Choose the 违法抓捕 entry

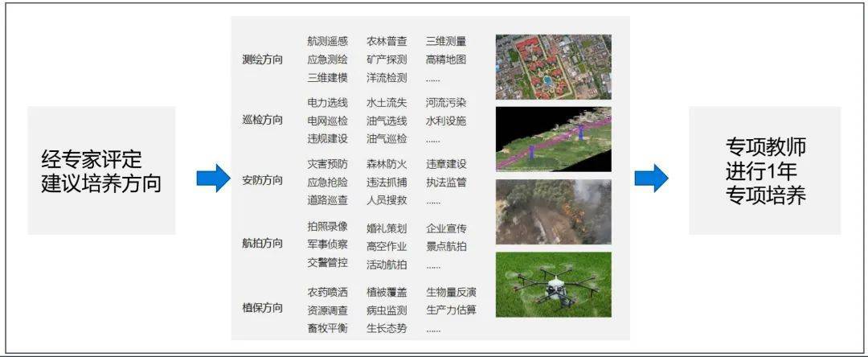(x=387, y=182)
